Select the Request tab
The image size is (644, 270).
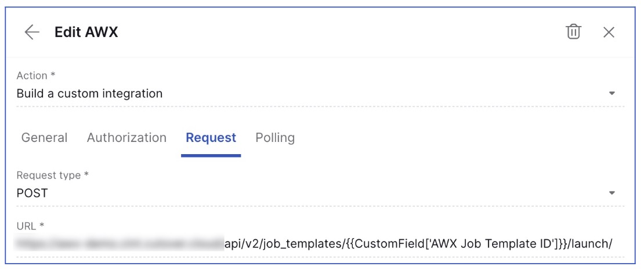pyautogui.click(x=211, y=138)
